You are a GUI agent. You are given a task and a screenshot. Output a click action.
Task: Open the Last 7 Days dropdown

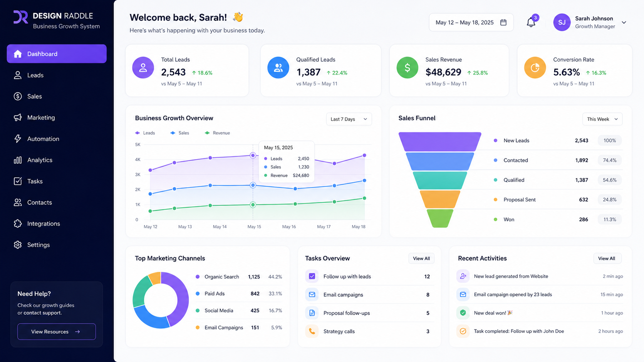coord(349,119)
